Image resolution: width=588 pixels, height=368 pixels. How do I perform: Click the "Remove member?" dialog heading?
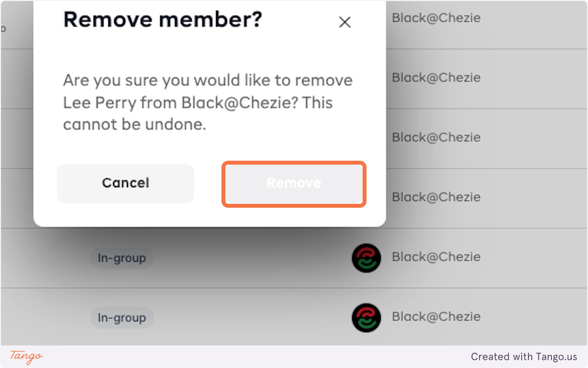[x=163, y=20]
